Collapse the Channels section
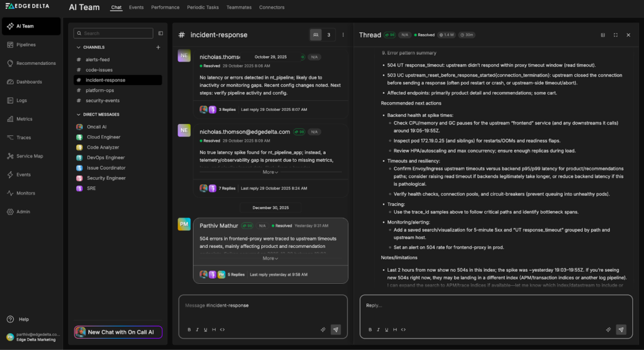 click(x=79, y=47)
